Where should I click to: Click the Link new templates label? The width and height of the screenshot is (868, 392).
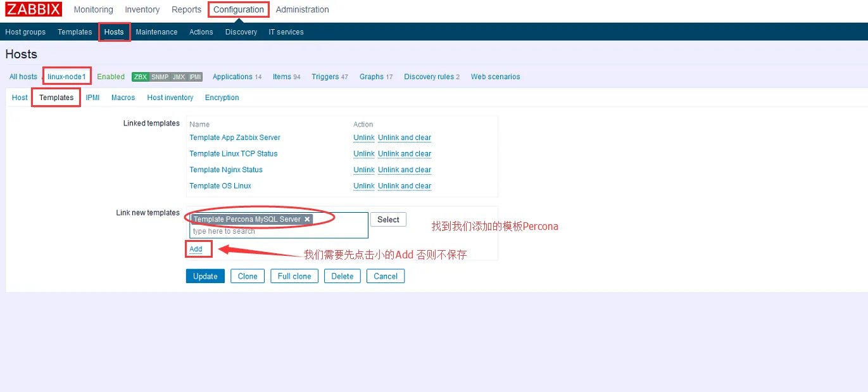coord(148,213)
